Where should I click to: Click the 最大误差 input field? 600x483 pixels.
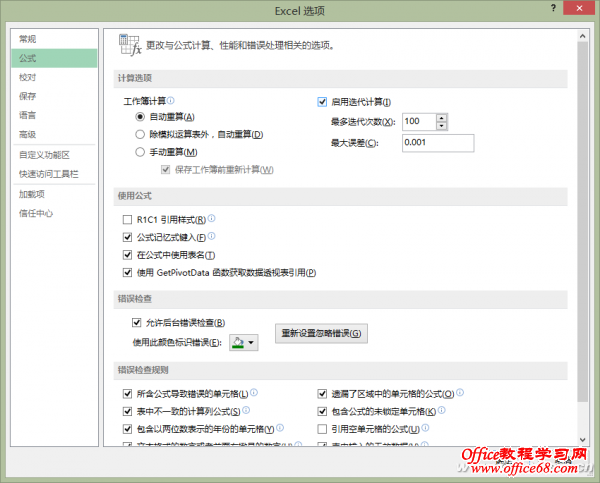(x=438, y=143)
